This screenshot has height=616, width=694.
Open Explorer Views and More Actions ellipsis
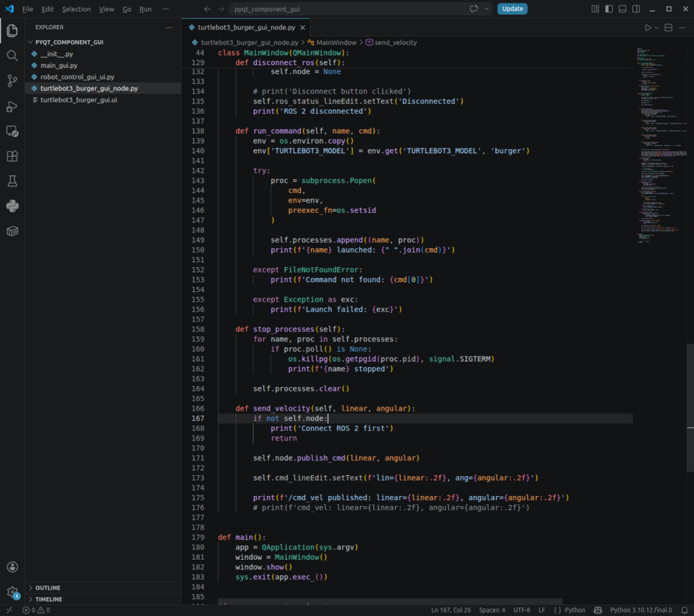pyautogui.click(x=169, y=27)
